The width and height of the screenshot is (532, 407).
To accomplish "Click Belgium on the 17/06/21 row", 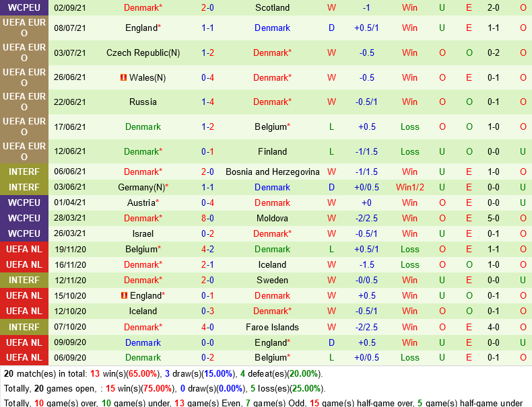I will 272,126.
